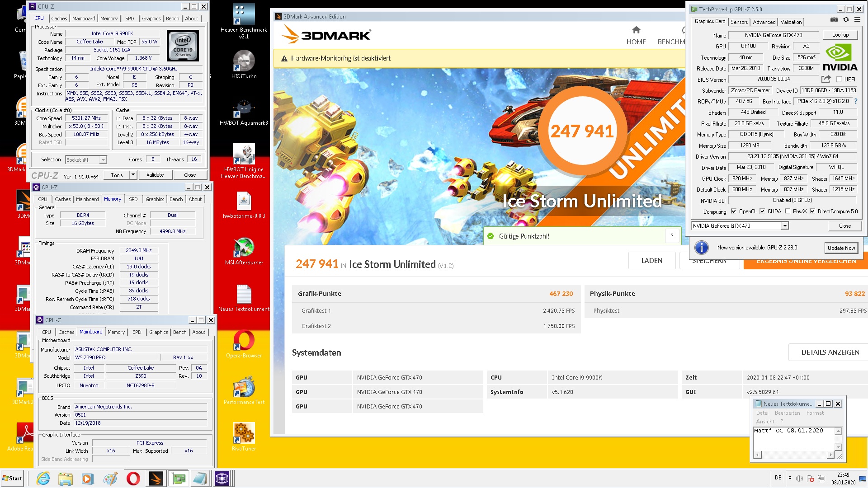Switch to the Validation tab in GPU-Z
868x488 pixels.
click(x=791, y=22)
